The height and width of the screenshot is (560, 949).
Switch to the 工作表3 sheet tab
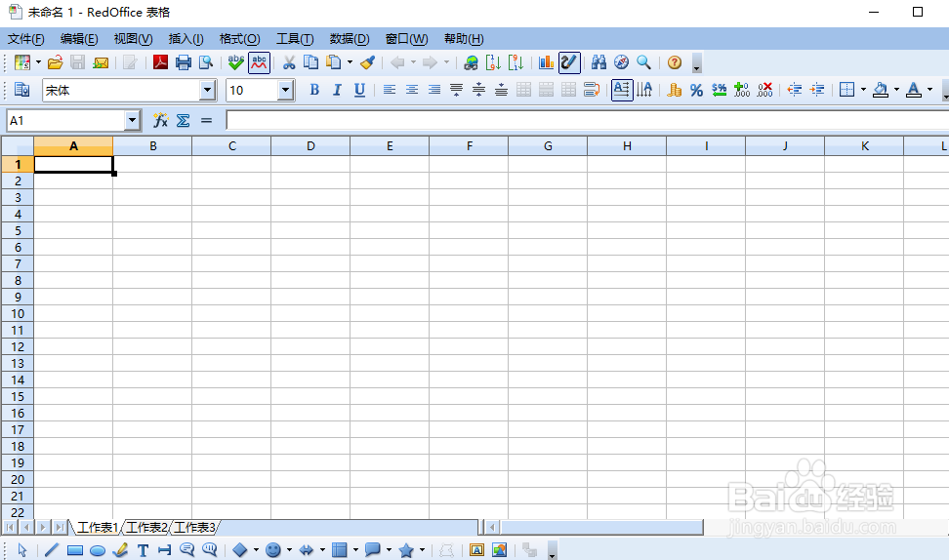pos(194,528)
